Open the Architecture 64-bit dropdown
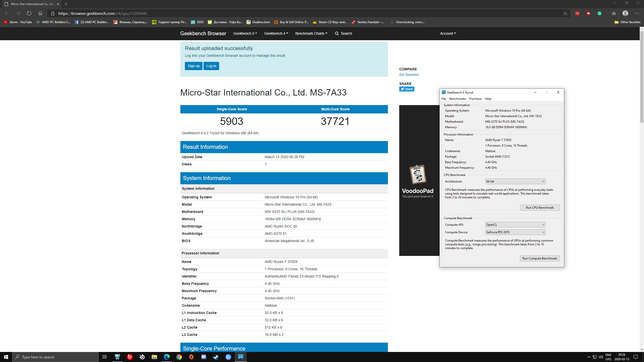This screenshot has height=362, width=644. [515, 182]
